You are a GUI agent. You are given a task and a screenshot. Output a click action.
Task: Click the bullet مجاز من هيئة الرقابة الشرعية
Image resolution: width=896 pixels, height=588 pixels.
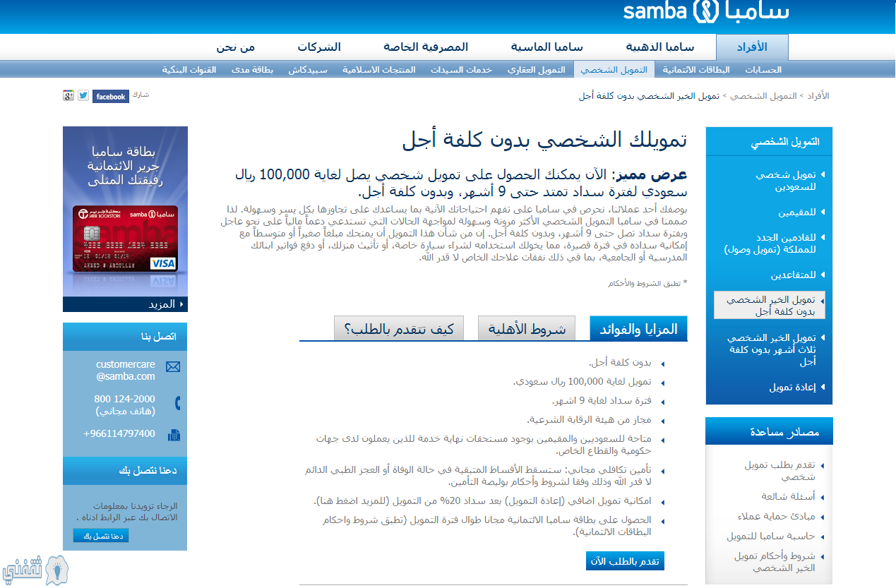click(x=589, y=419)
